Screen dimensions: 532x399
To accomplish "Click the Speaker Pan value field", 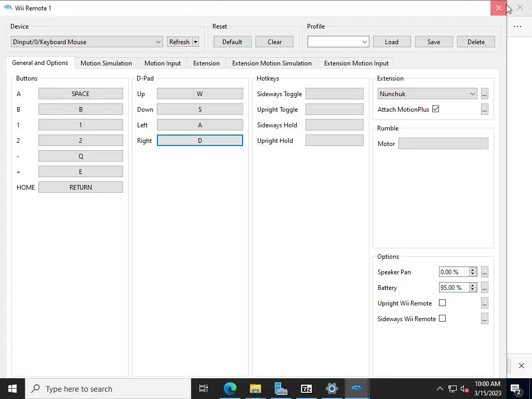I will [454, 272].
